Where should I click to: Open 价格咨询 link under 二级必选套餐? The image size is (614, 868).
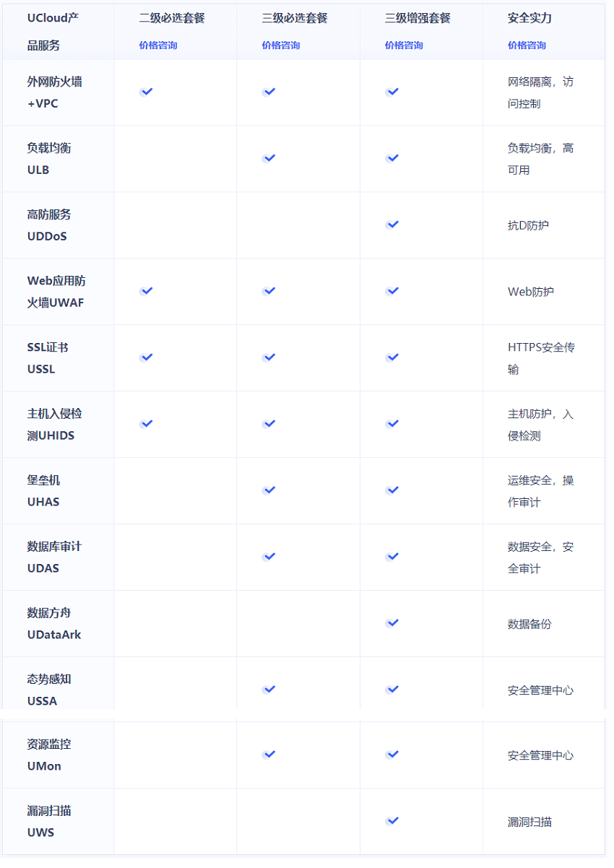coord(158,45)
